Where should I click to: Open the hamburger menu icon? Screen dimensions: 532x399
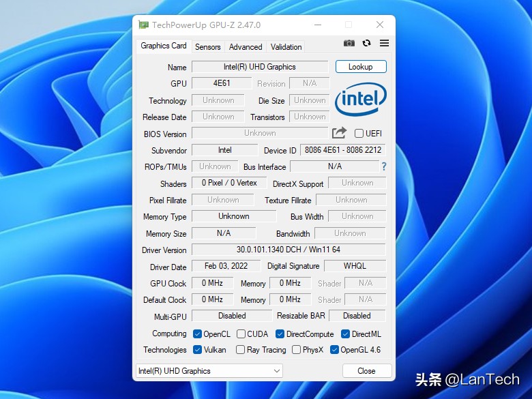[385, 43]
